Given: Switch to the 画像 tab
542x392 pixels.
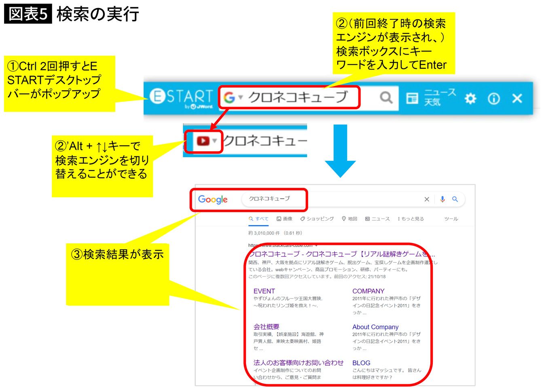Looking at the screenshot, I should [x=284, y=219].
